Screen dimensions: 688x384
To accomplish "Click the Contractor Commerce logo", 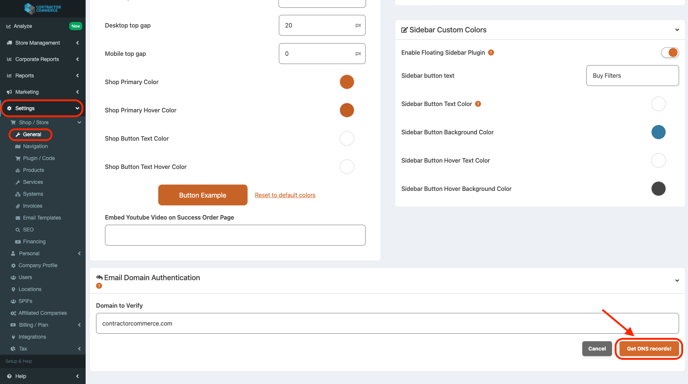I will pos(43,8).
